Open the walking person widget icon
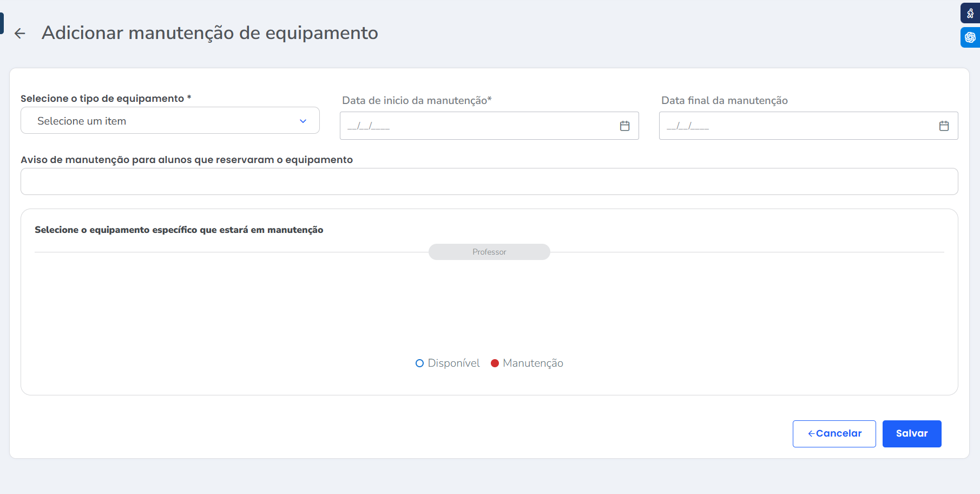This screenshot has width=980, height=494. coord(970,14)
